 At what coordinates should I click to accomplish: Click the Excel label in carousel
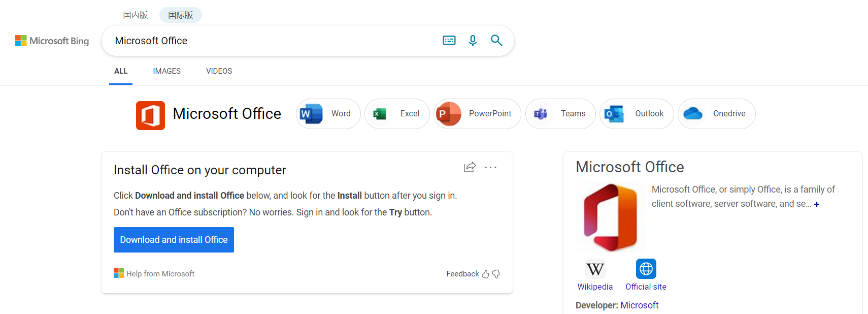410,114
